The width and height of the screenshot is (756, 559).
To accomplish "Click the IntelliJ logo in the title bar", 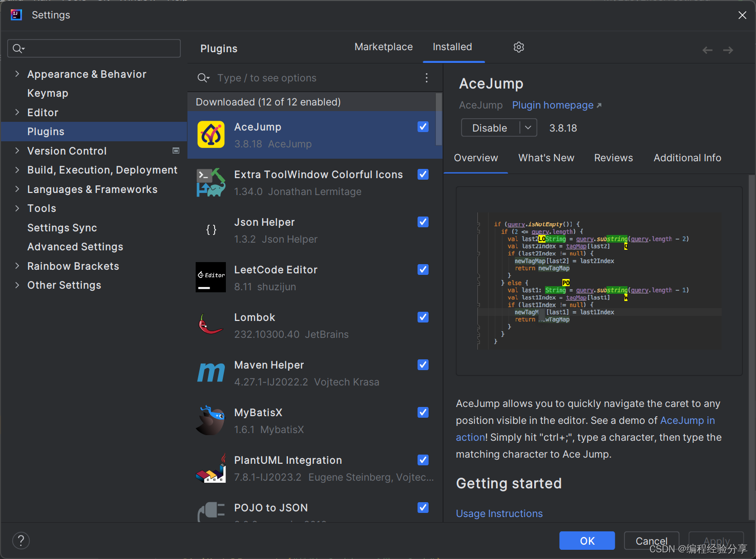I will (16, 15).
